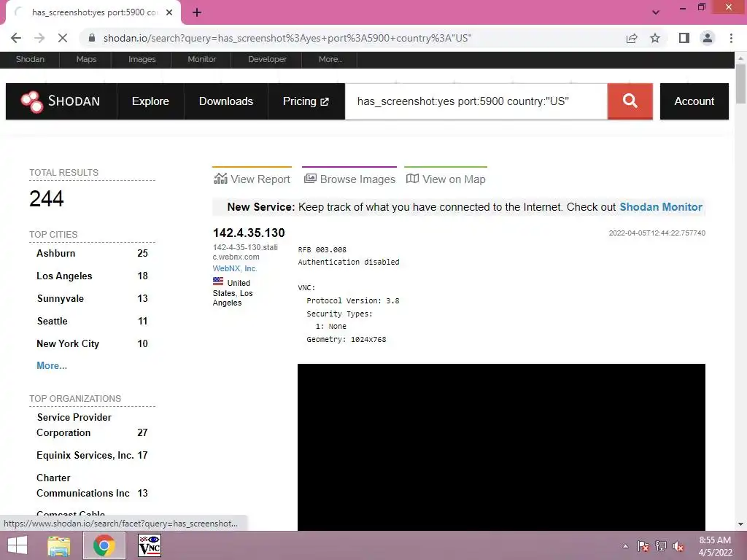Bookmark this page with the star icon
Image resolution: width=747 pixels, height=560 pixels.
[656, 38]
